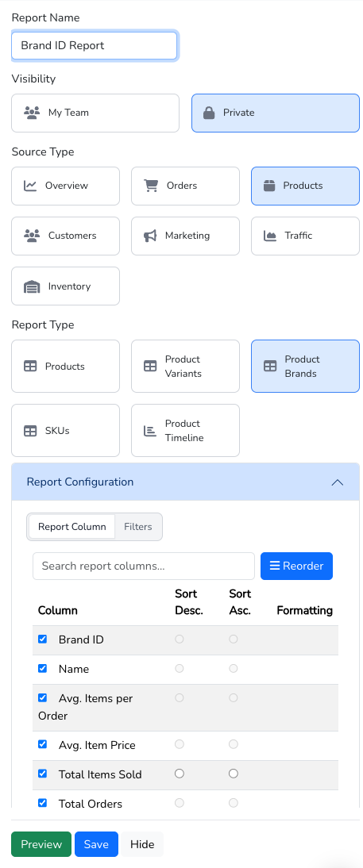Select Product Variants report type
The height and width of the screenshot is (868, 363).
click(x=185, y=366)
